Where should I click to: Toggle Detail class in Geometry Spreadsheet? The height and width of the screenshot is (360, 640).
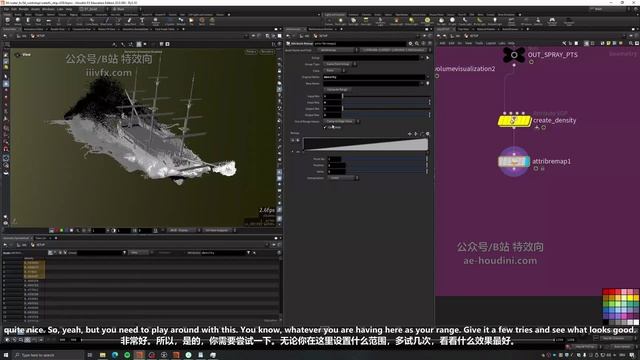click(65, 253)
